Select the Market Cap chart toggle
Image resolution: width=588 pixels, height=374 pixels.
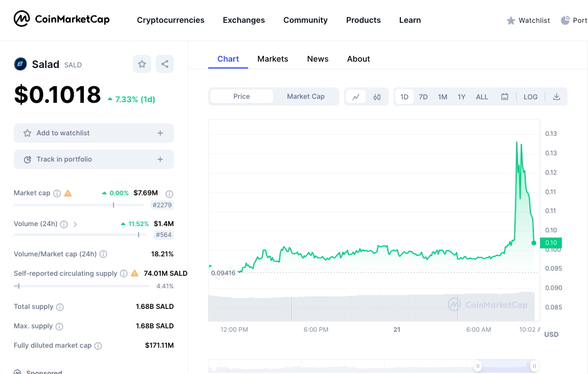pos(306,96)
